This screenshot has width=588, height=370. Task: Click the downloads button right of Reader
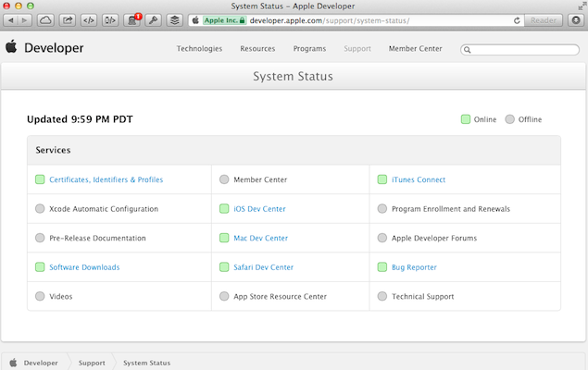click(x=576, y=20)
